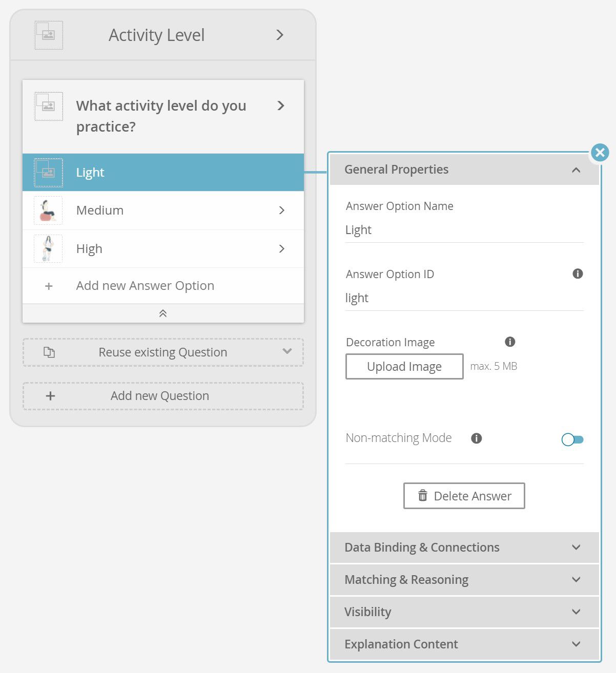Click the Delete Answer button
Image resolution: width=616 pixels, height=673 pixels.
coord(464,496)
